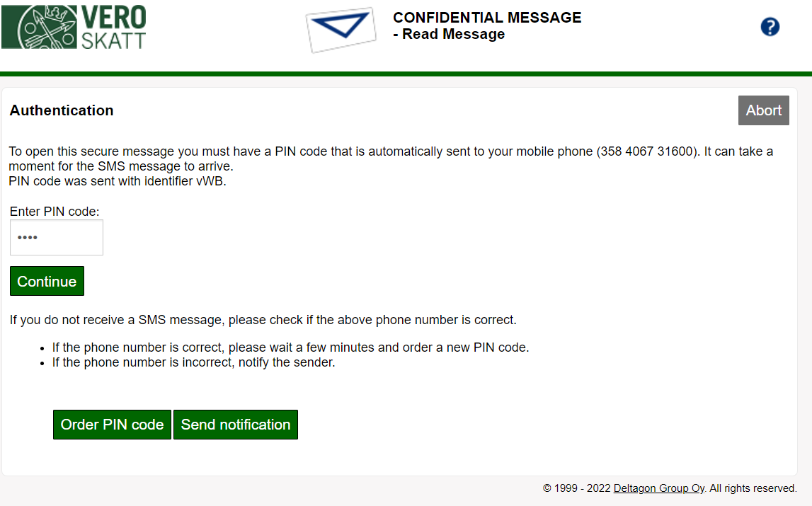The height and width of the screenshot is (506, 812).
Task: Click the phone number 358 4067 31600
Action: coord(645,151)
